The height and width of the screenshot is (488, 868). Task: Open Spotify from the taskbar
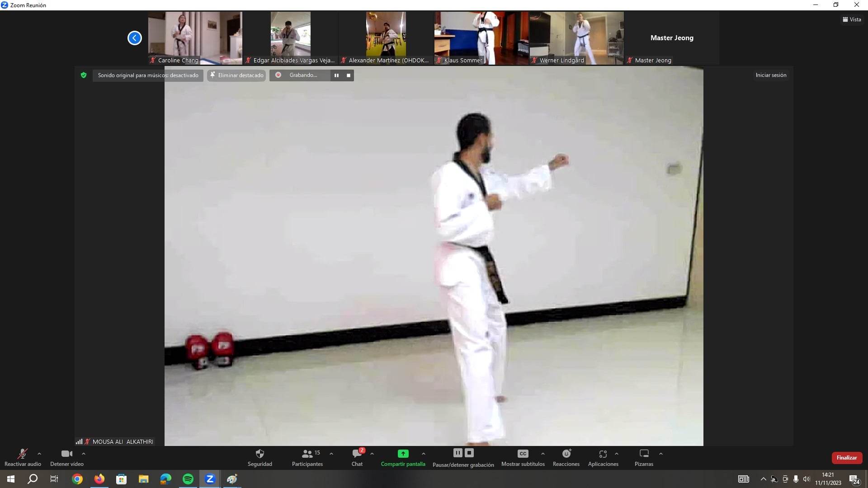point(188,479)
